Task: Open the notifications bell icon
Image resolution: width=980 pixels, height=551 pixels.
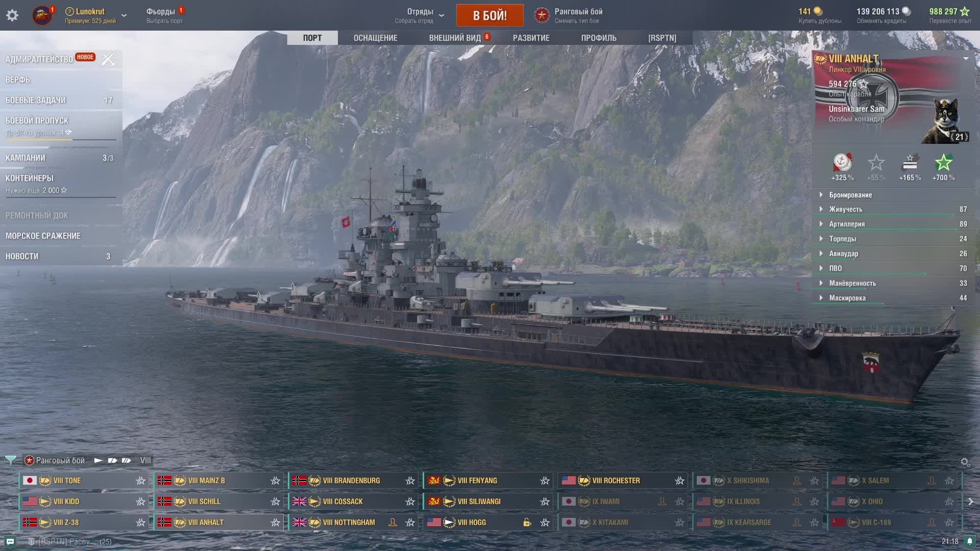Action: click(x=970, y=541)
